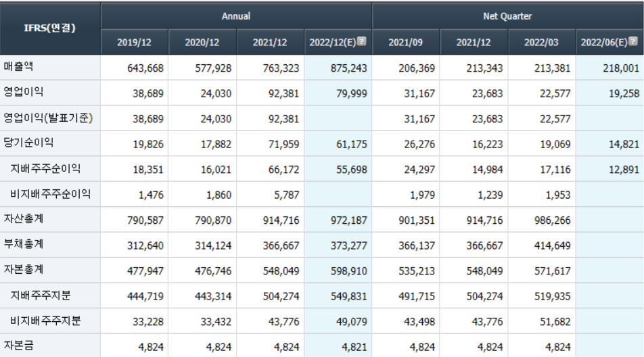Screen dimensions: 644x357
Task: Click controlling equity value 549,831
Action: [348, 297]
